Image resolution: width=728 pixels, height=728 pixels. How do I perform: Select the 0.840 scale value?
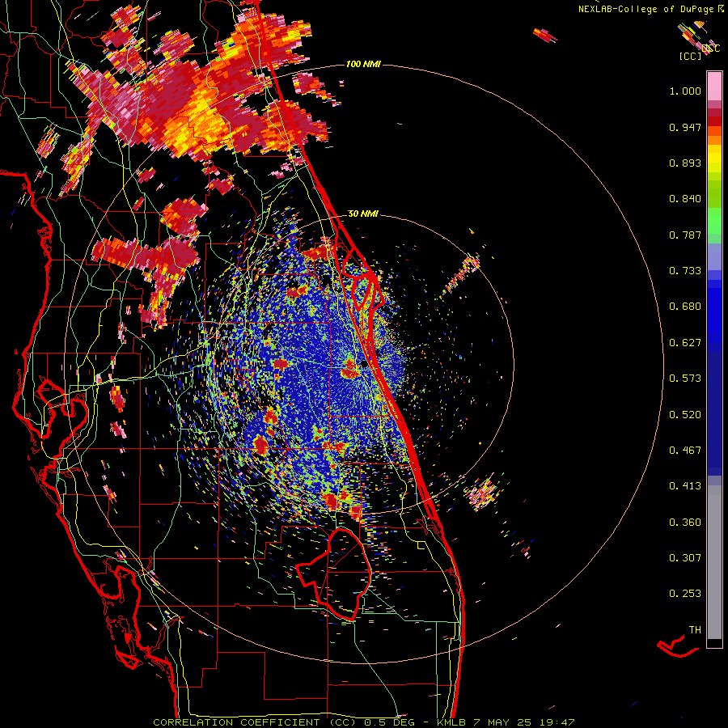pos(685,199)
